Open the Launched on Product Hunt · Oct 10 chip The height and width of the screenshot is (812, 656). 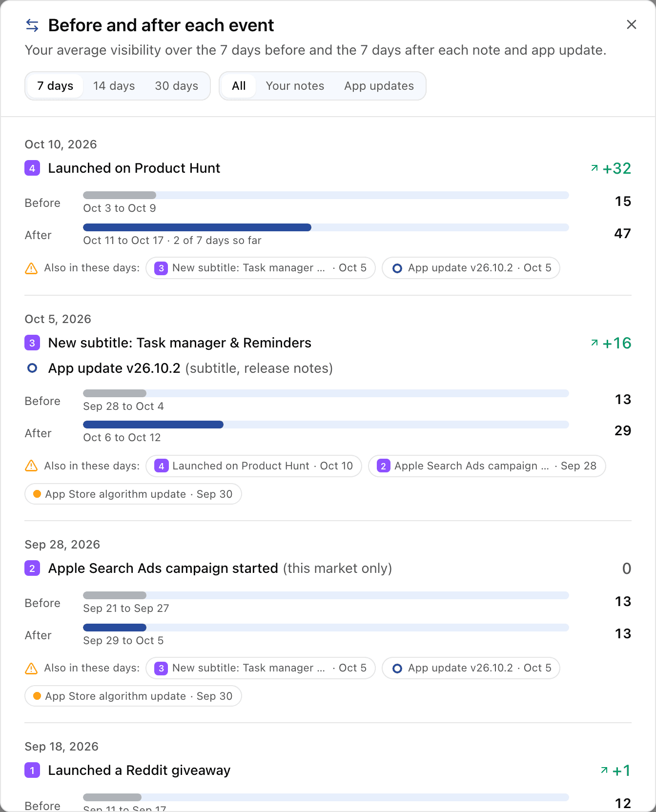tap(254, 466)
